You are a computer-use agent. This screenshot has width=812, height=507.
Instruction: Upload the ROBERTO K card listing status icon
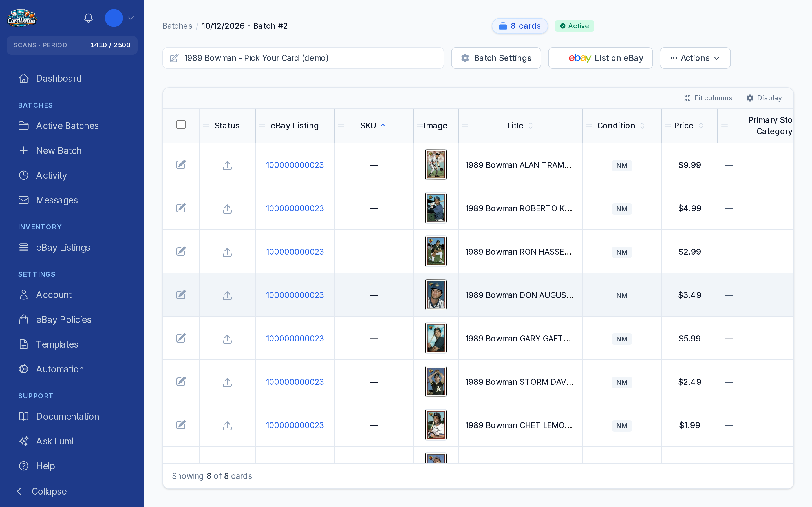227,208
